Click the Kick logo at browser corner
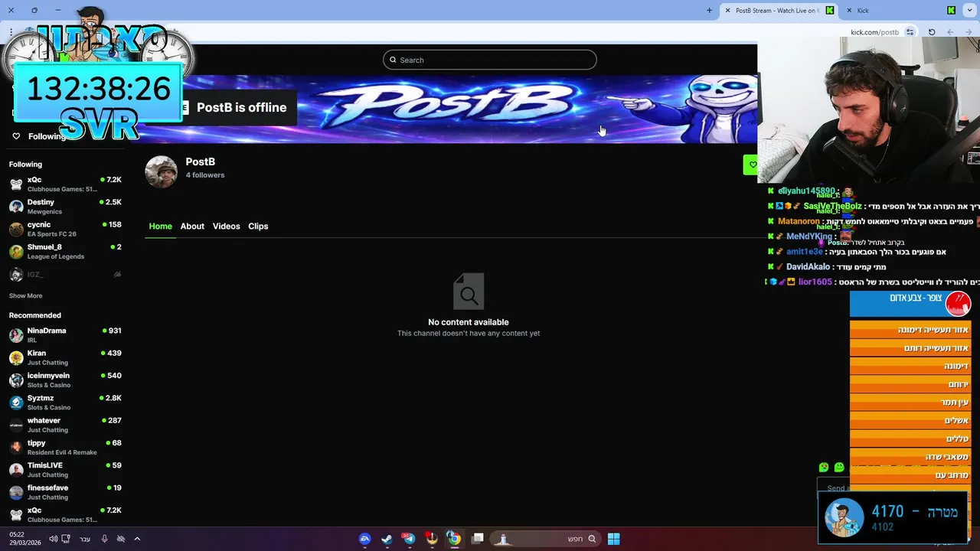This screenshot has height=551, width=980. point(951,11)
